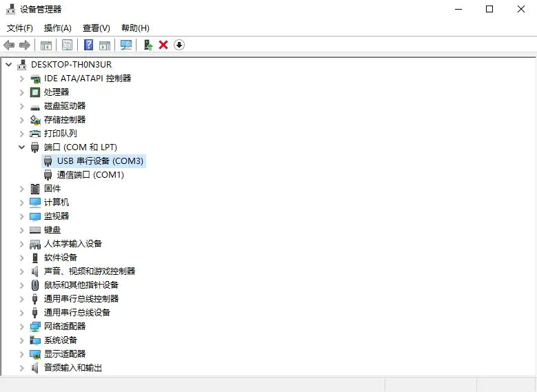Viewport: 537px width, 392px height.
Task: Expand the 通用串行总线控制器 node
Action: pos(21,299)
